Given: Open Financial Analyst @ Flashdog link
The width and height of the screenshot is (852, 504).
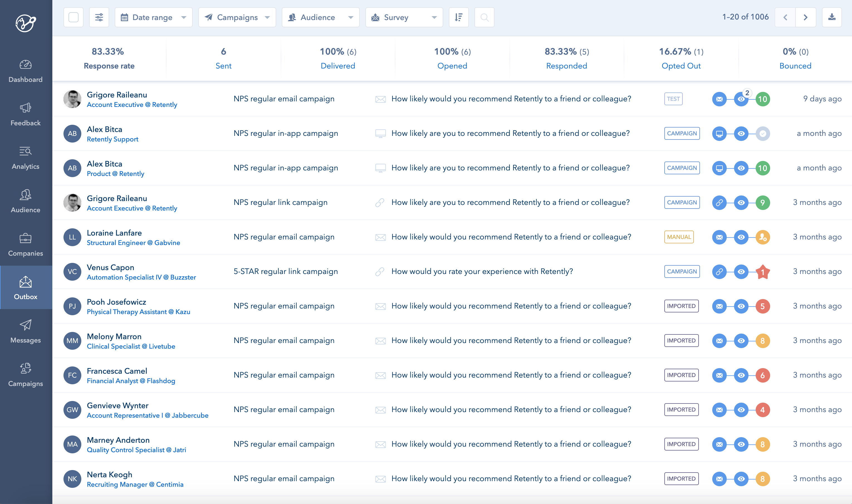Looking at the screenshot, I should point(131,381).
